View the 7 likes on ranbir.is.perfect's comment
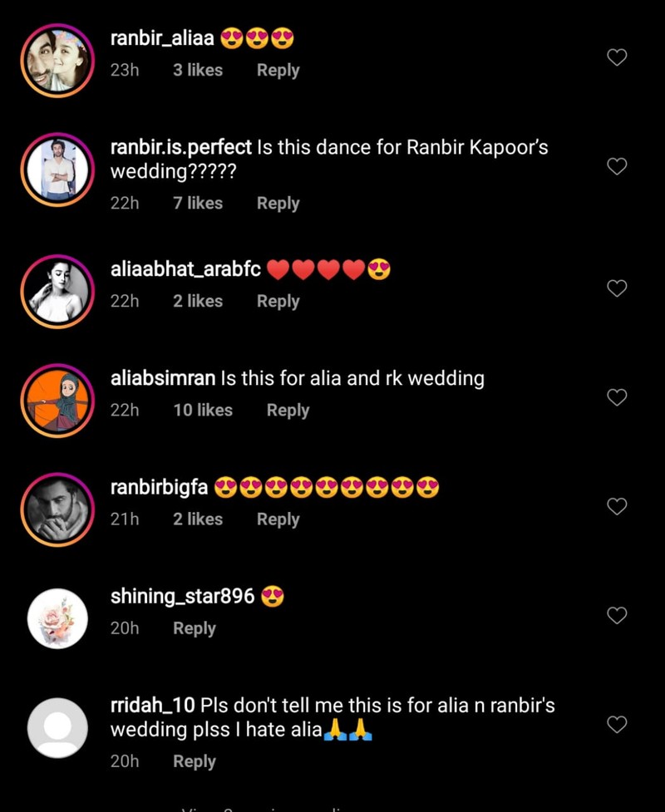665x812 pixels. pyautogui.click(x=198, y=204)
